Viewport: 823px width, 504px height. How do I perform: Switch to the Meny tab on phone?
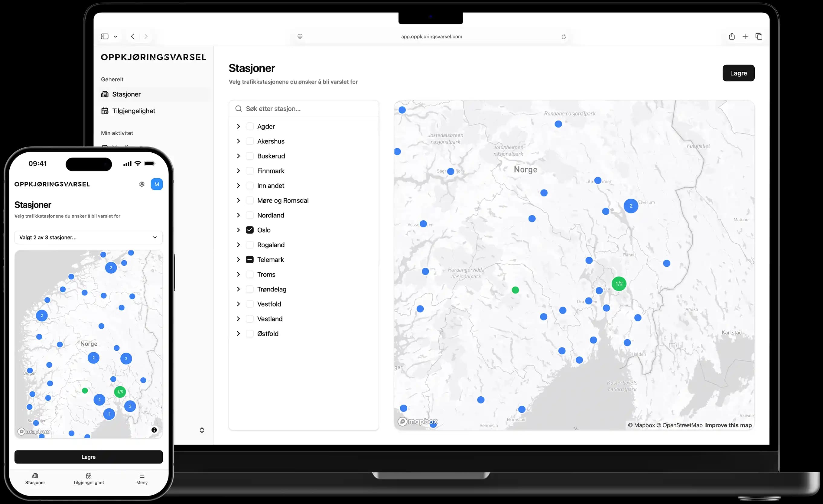(x=142, y=479)
